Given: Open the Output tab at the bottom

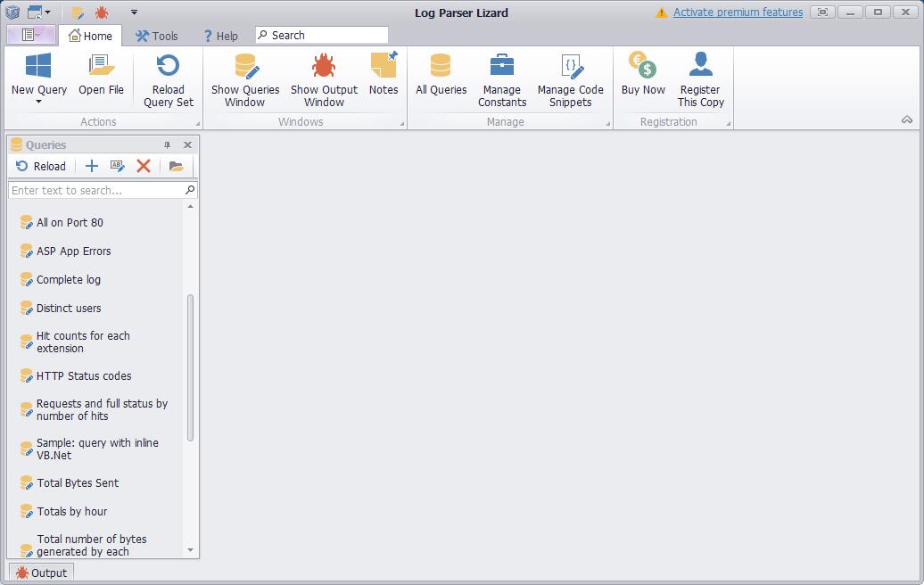Looking at the screenshot, I should pos(41,573).
